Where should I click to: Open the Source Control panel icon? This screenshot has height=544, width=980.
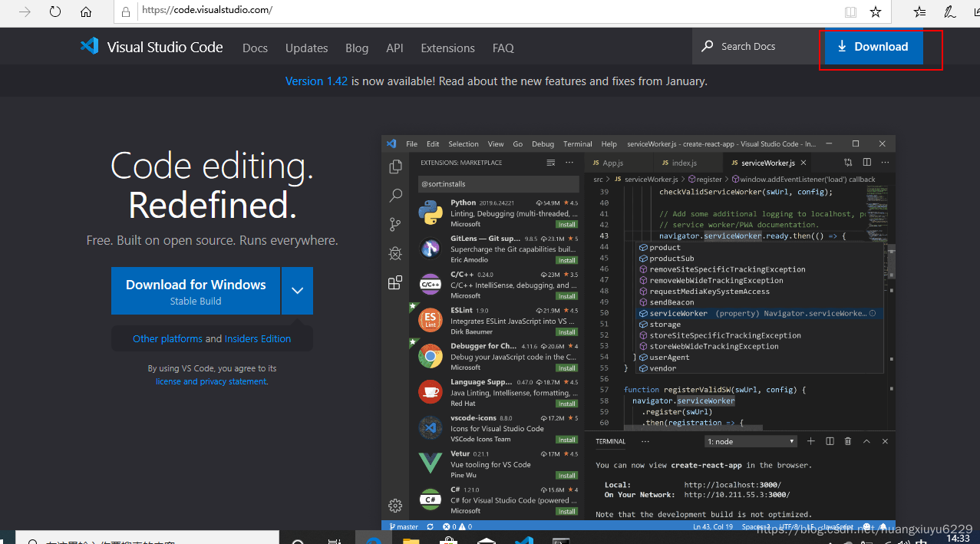(395, 224)
